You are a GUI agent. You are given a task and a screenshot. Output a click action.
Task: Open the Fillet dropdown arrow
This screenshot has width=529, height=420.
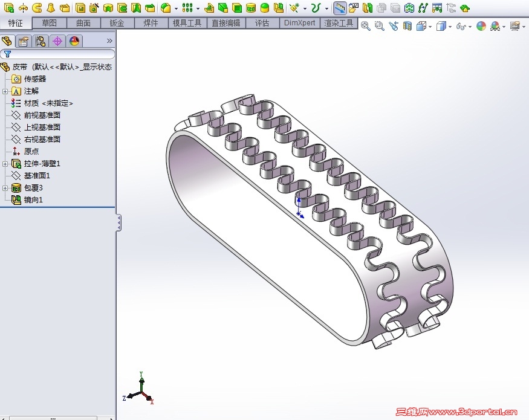point(176,8)
